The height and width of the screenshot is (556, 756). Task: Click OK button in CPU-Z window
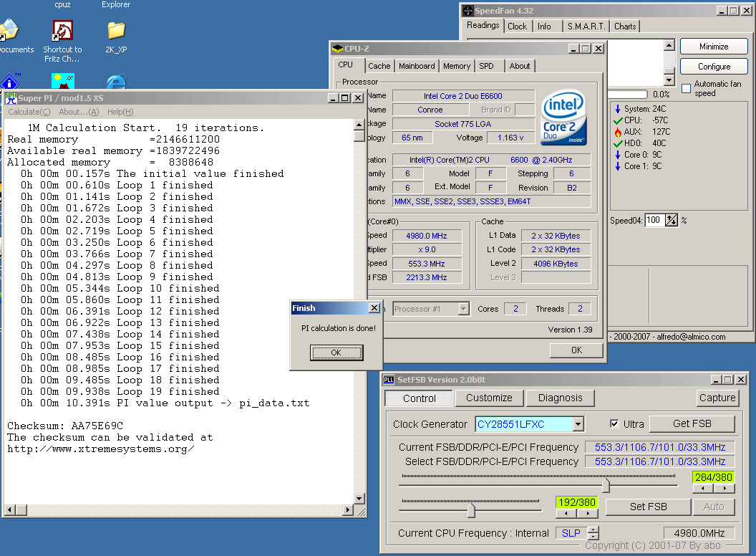tap(576, 350)
